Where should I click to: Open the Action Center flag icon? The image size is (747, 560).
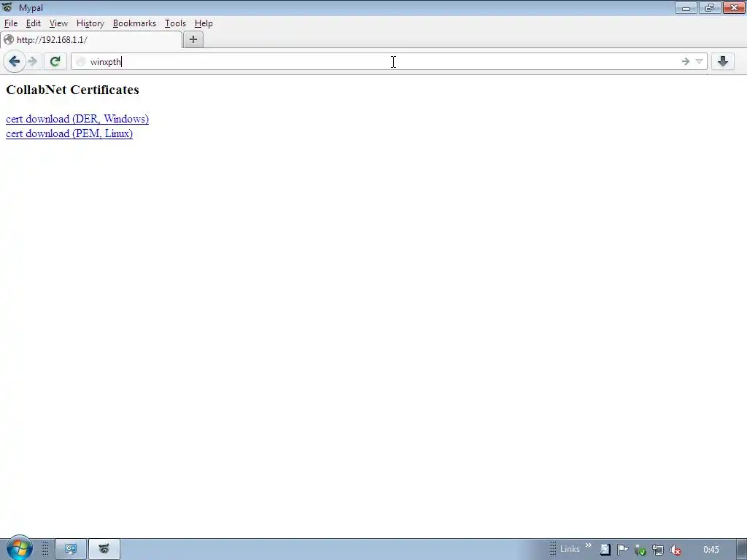[x=622, y=550]
